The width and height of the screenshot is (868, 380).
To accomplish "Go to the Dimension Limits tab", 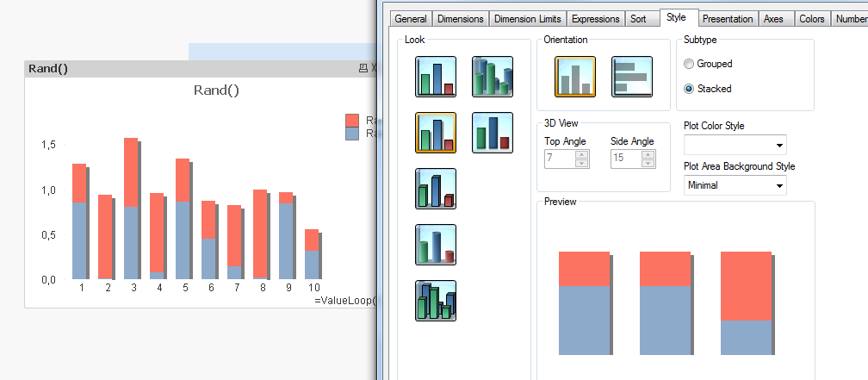I will pyautogui.click(x=528, y=19).
